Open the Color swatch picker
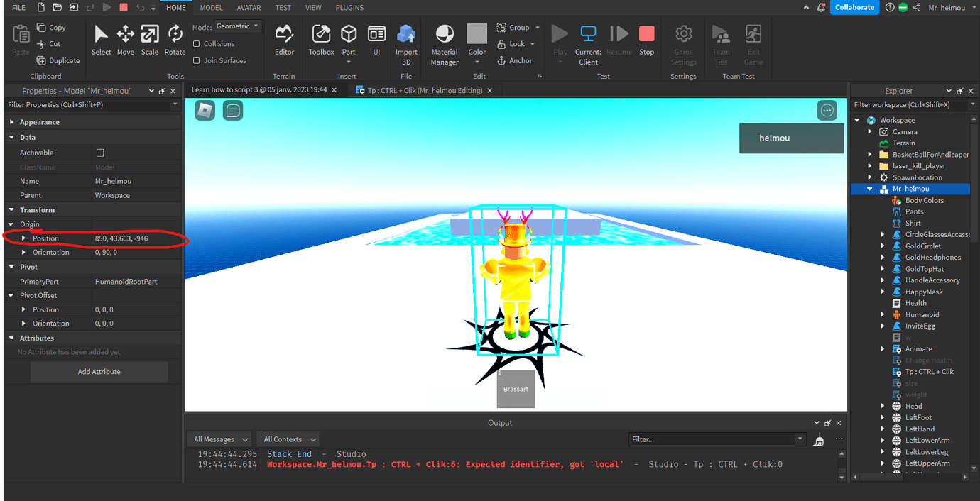The image size is (980, 501). (x=477, y=34)
